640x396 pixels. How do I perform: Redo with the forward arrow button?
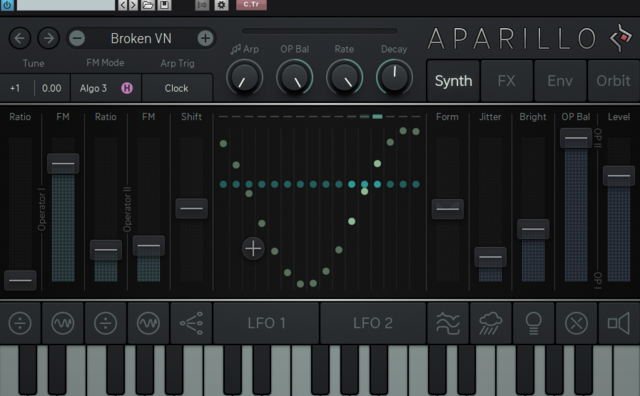tap(49, 38)
